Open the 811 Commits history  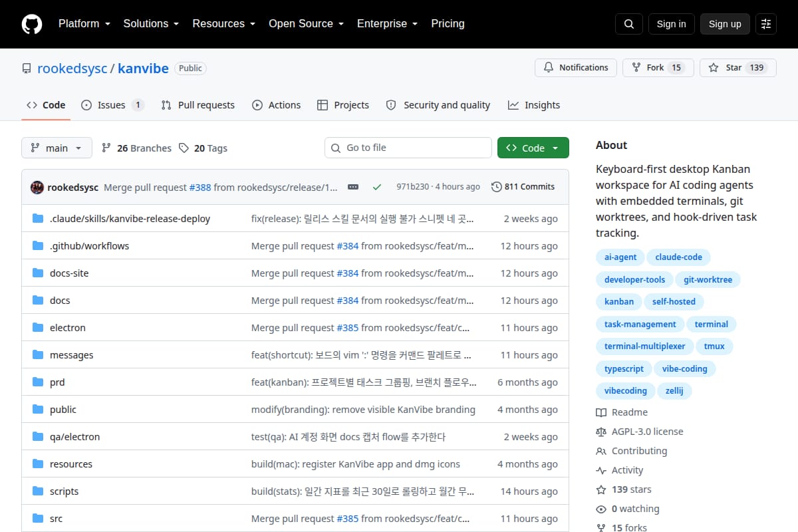pyautogui.click(x=523, y=187)
